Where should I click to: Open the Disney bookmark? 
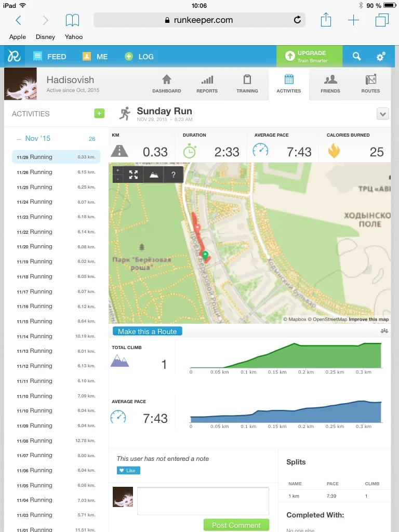(x=46, y=37)
